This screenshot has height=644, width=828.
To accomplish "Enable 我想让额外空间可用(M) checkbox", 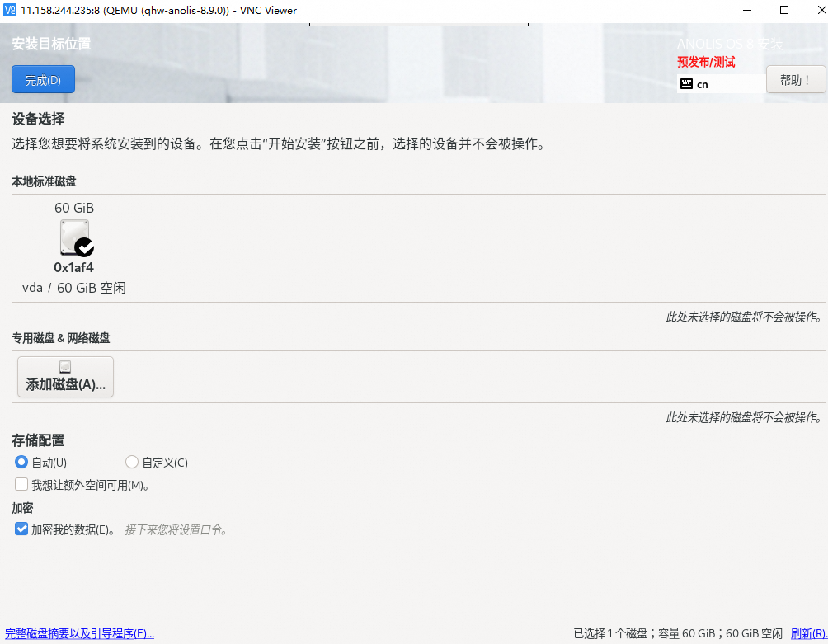I will click(21, 485).
